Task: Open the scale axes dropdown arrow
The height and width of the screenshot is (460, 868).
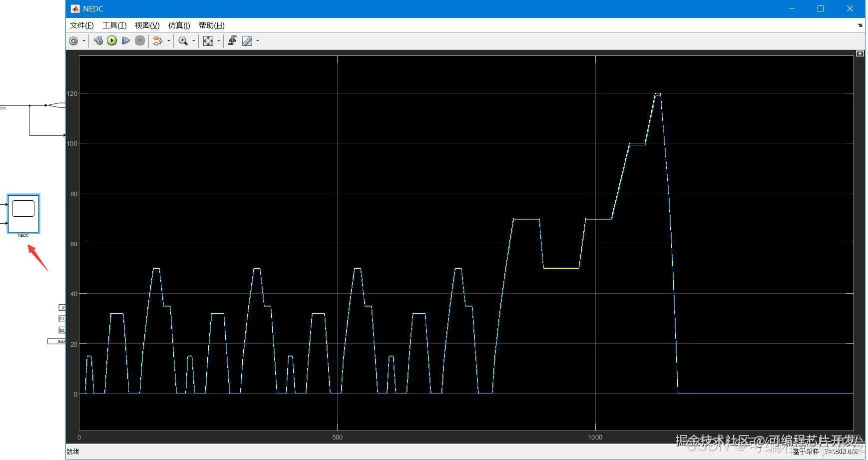Action: coord(219,41)
